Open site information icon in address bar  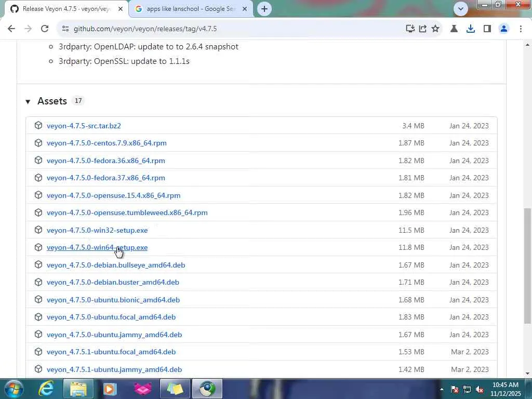(x=65, y=29)
